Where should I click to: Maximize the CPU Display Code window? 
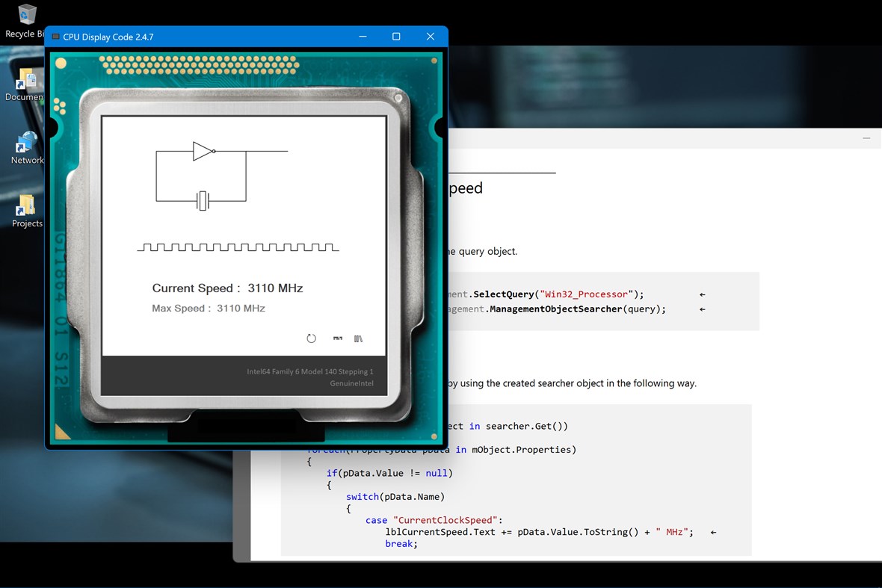pyautogui.click(x=396, y=36)
